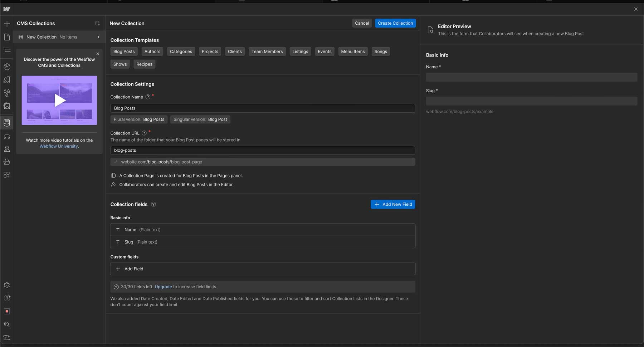
Task: Open the Ecommerce panel
Action: point(7,162)
